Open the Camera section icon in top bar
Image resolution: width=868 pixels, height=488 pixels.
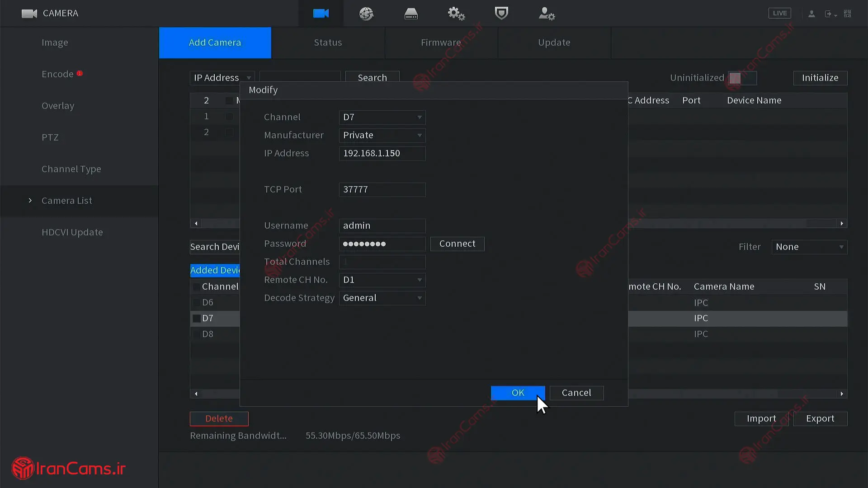click(321, 14)
